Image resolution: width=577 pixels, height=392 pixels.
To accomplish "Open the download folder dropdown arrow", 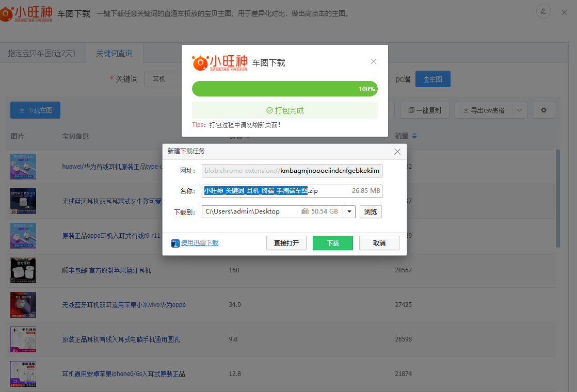I will [349, 211].
